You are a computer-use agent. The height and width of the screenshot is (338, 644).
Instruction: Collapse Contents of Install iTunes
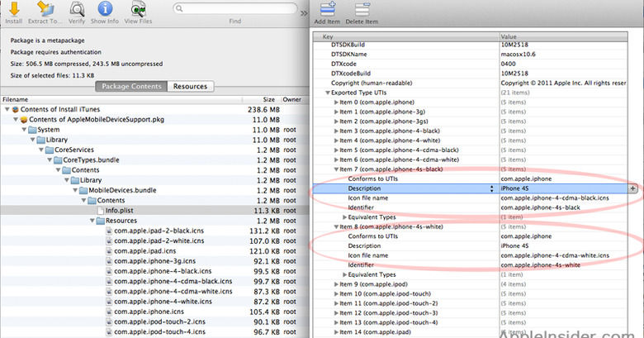point(7,109)
